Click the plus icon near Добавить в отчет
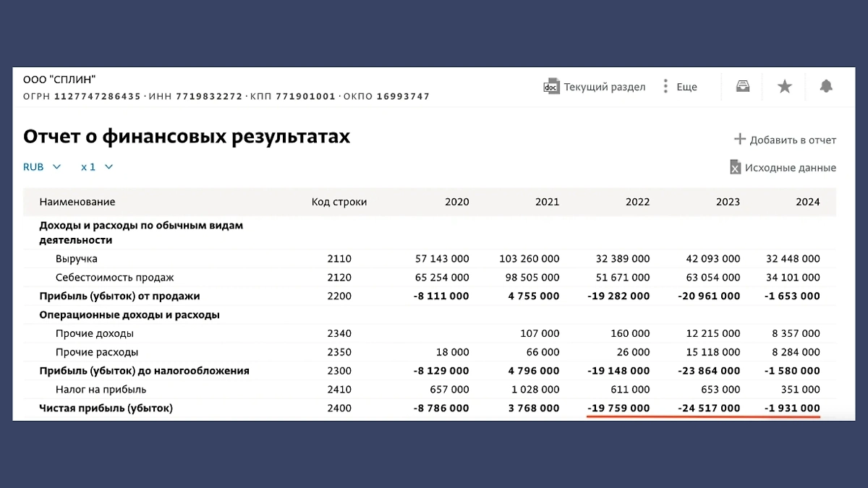Viewport: 868px width, 488px height. pyautogui.click(x=741, y=139)
